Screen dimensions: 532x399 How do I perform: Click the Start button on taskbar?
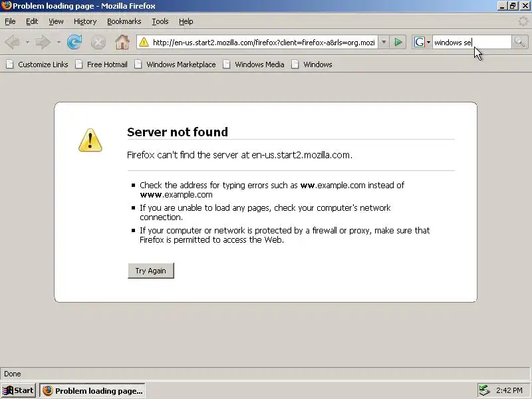click(19, 390)
